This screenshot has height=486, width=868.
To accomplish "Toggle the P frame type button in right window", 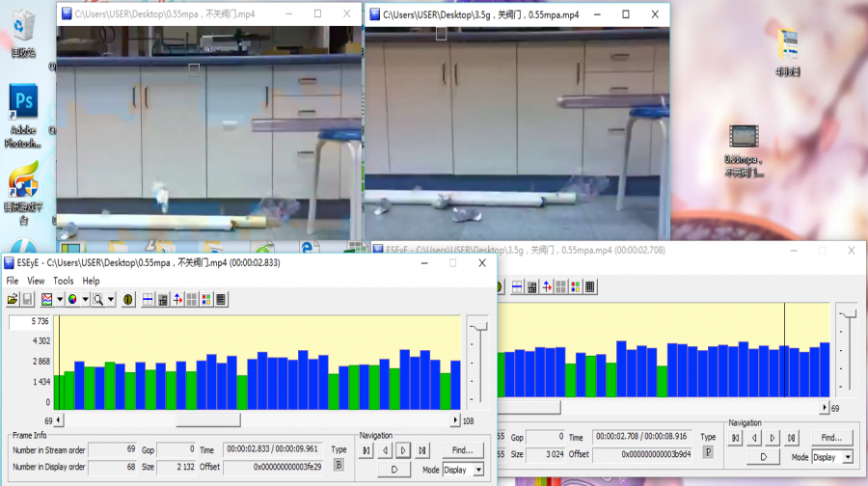I will click(709, 451).
